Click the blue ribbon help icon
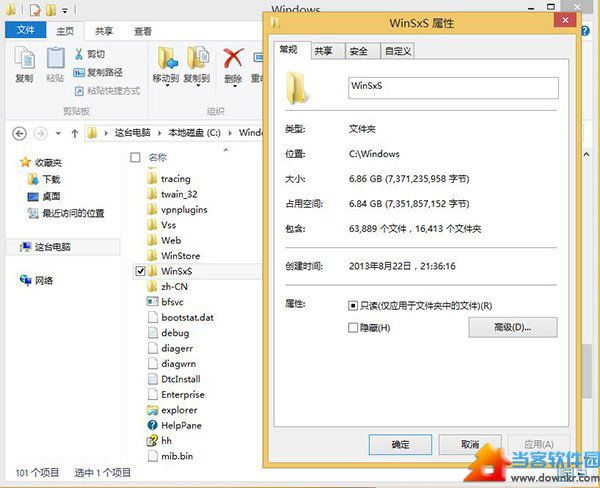 (585, 31)
